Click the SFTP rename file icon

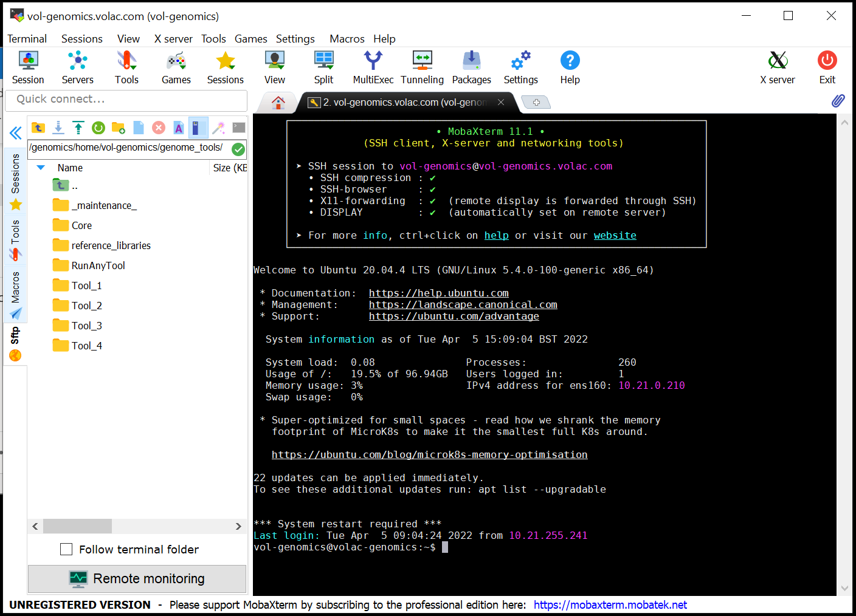(179, 128)
